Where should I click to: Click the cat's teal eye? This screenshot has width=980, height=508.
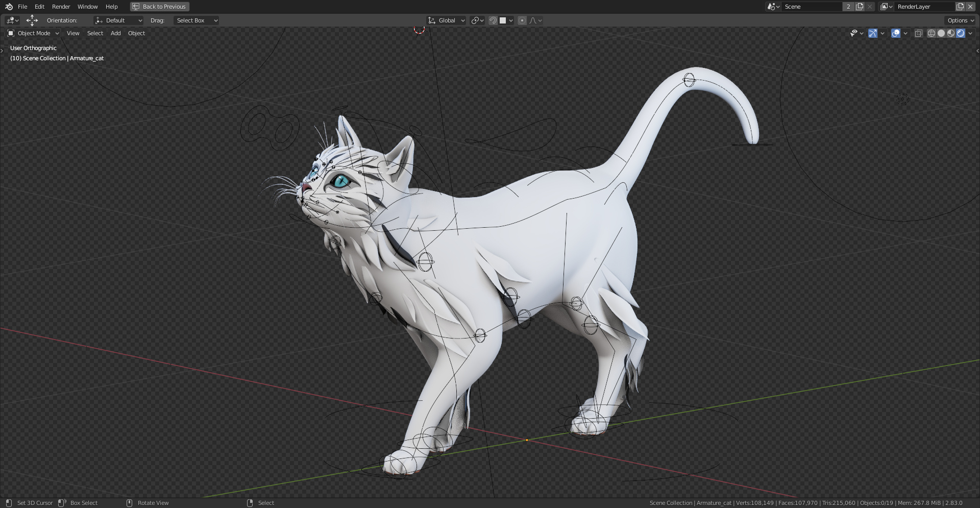click(x=340, y=181)
